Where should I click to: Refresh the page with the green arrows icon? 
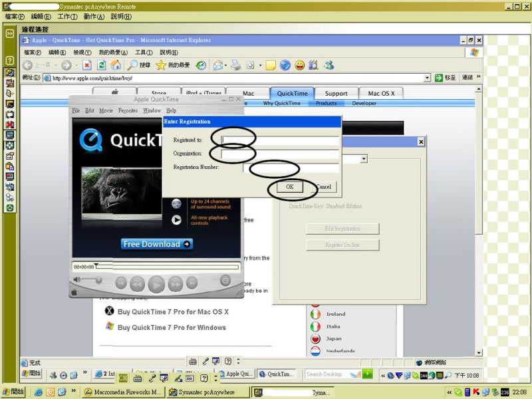pos(102,65)
